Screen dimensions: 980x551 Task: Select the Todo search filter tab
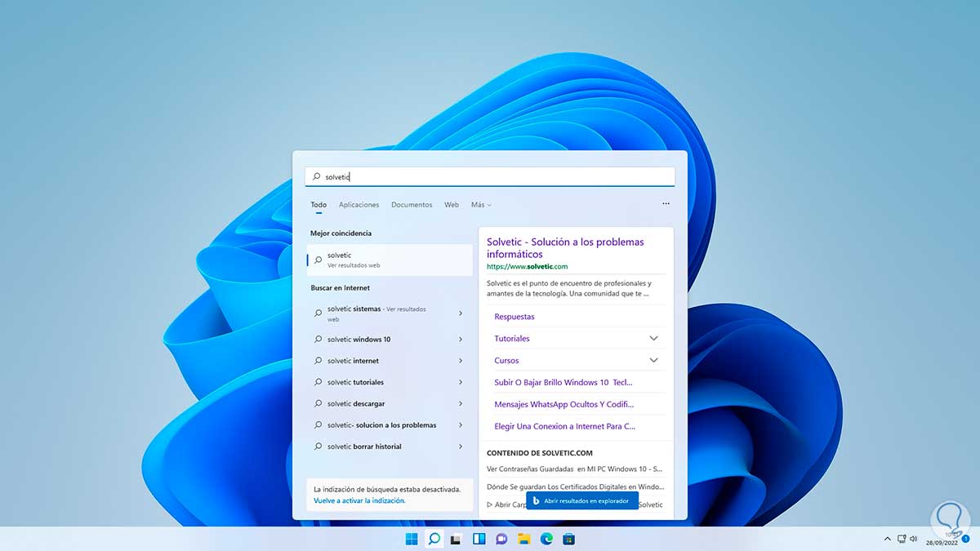point(318,205)
